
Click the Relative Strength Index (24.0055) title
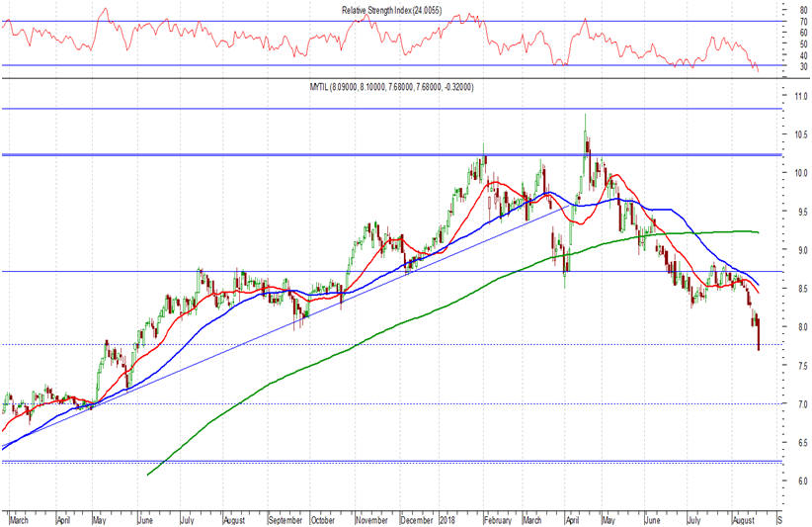tap(391, 10)
